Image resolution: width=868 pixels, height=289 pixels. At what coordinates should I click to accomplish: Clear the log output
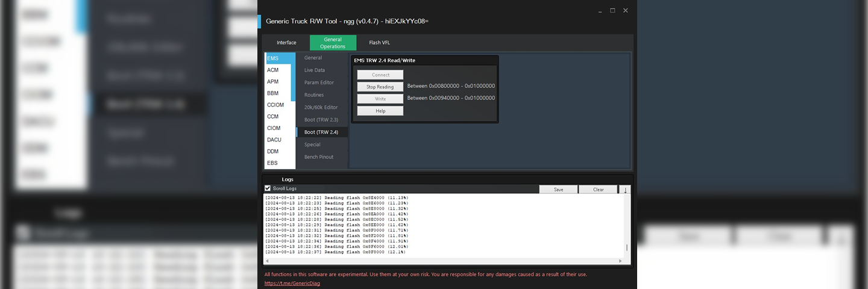coord(598,190)
